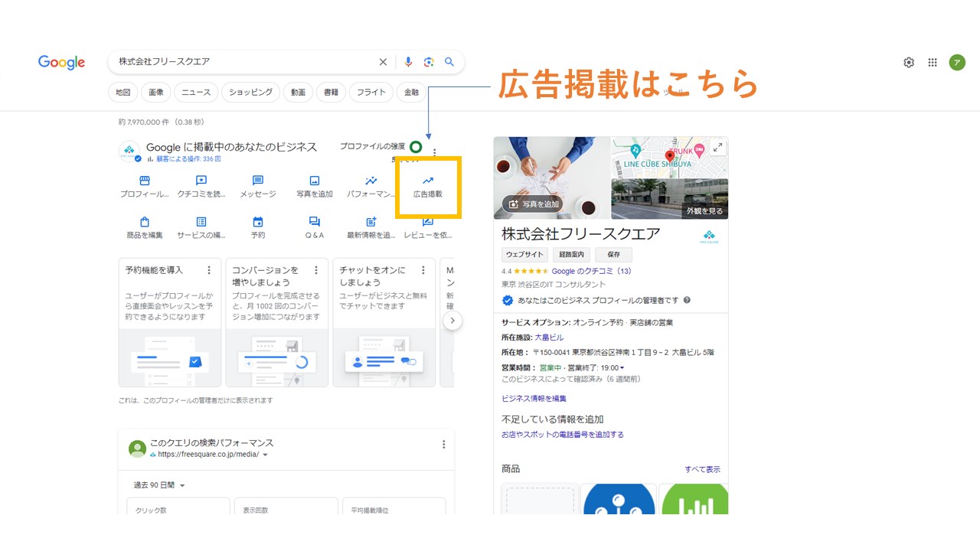
Task: Select the 平均掲載順位 metric card
Action: pos(394,506)
